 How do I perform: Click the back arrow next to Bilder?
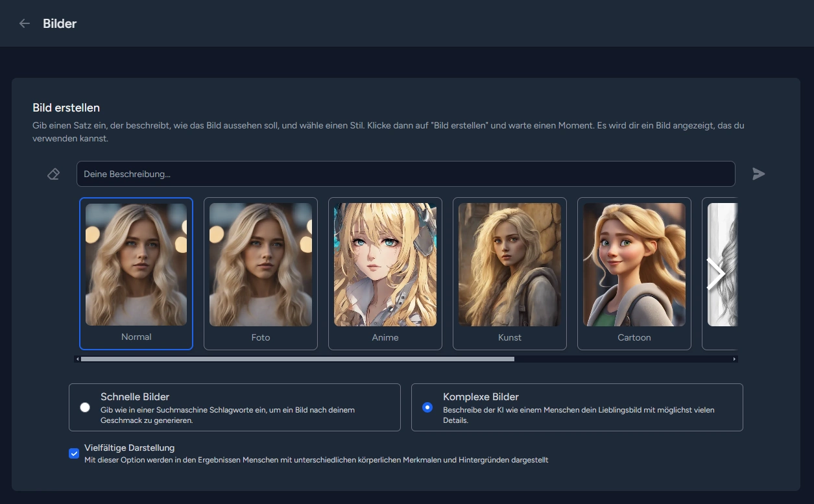click(x=25, y=23)
